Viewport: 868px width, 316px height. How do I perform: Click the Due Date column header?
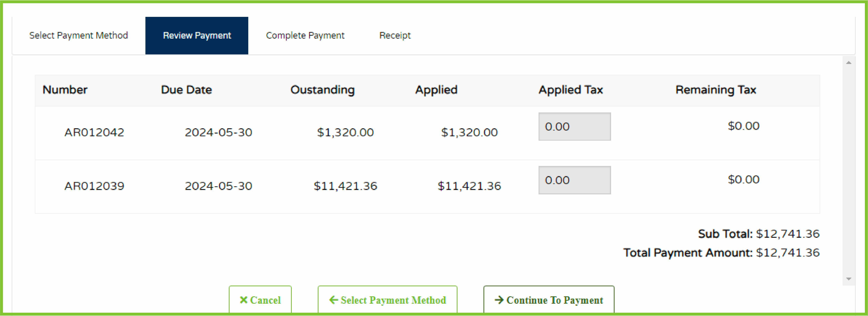(x=186, y=90)
